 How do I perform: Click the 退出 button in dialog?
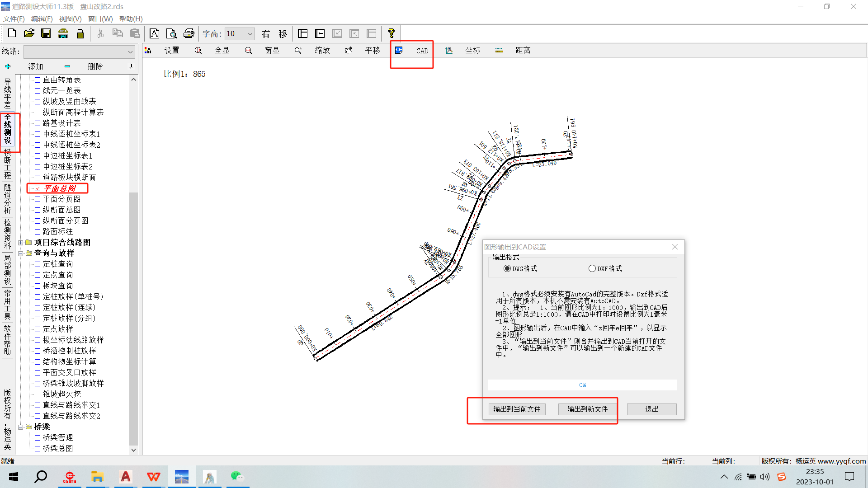651,409
